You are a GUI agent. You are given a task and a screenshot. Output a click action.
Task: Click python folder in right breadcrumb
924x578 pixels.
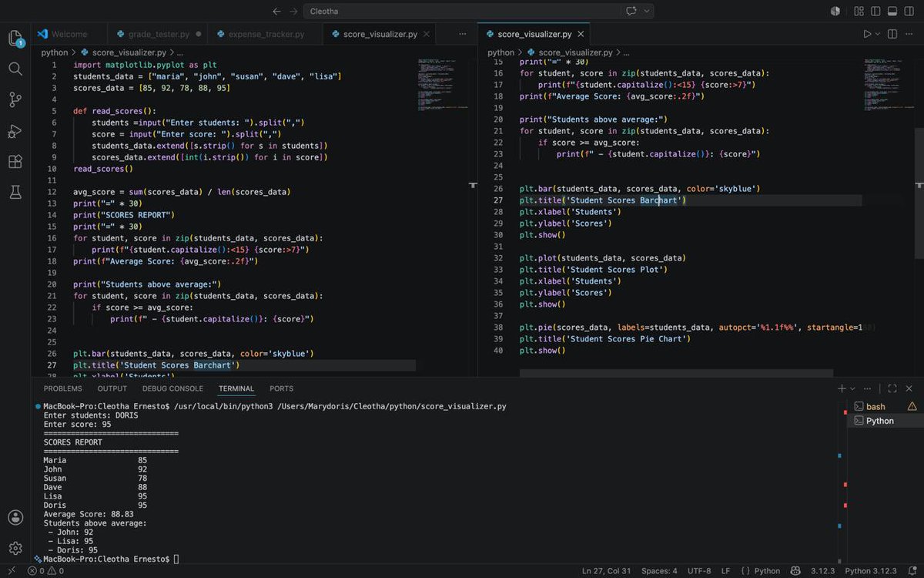click(x=500, y=52)
